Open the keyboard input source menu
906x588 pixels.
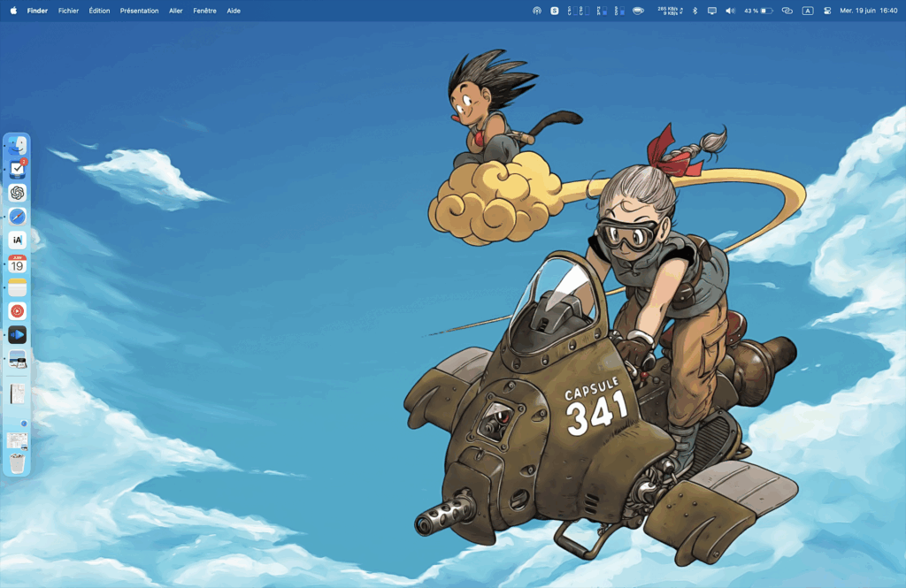809,10
